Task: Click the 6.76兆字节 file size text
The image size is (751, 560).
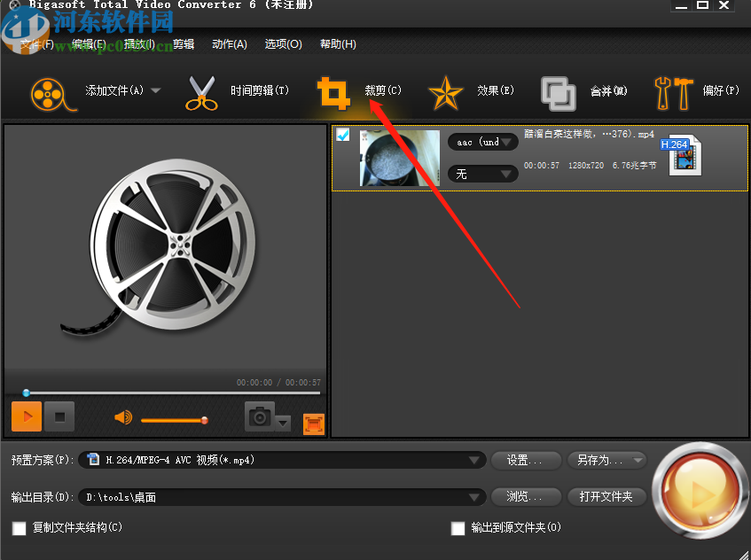Action: (634, 166)
